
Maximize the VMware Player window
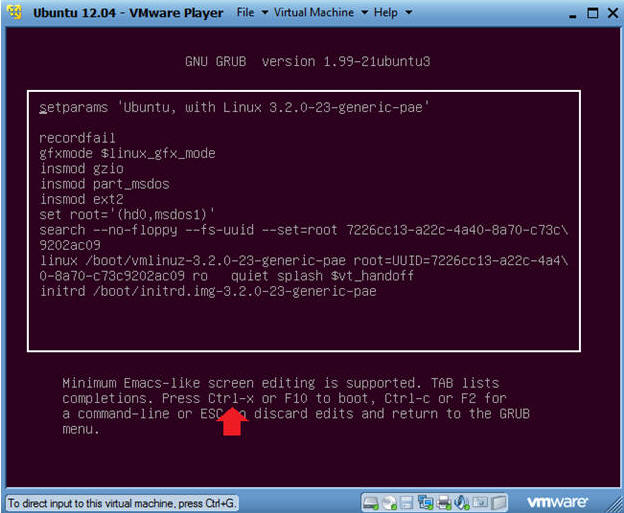tap(593, 13)
